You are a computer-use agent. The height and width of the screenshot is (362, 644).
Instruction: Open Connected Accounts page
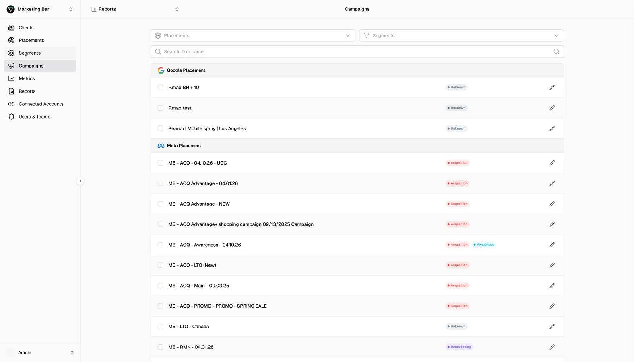point(40,104)
